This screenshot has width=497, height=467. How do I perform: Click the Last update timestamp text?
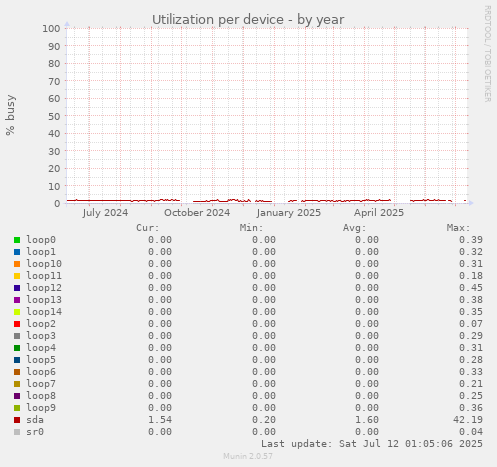coord(372,444)
